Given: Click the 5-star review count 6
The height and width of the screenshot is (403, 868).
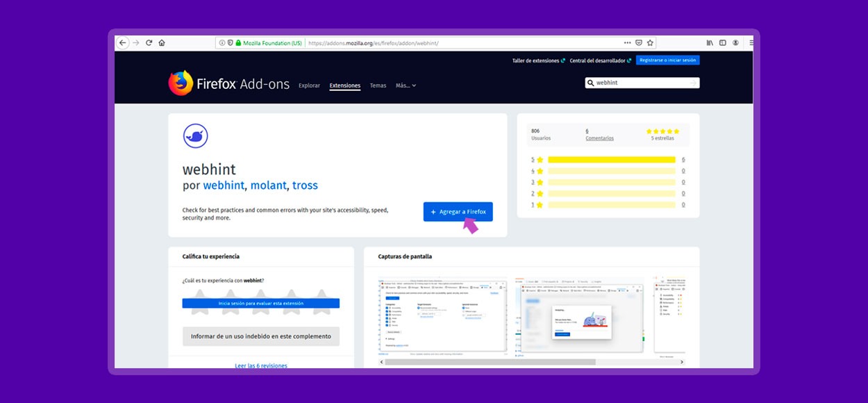Looking at the screenshot, I should click(683, 160).
